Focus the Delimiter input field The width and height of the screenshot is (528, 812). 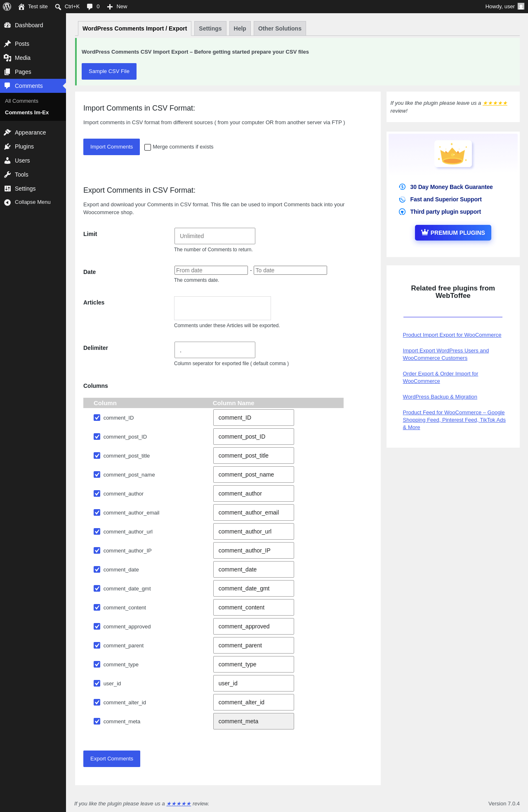(x=215, y=350)
